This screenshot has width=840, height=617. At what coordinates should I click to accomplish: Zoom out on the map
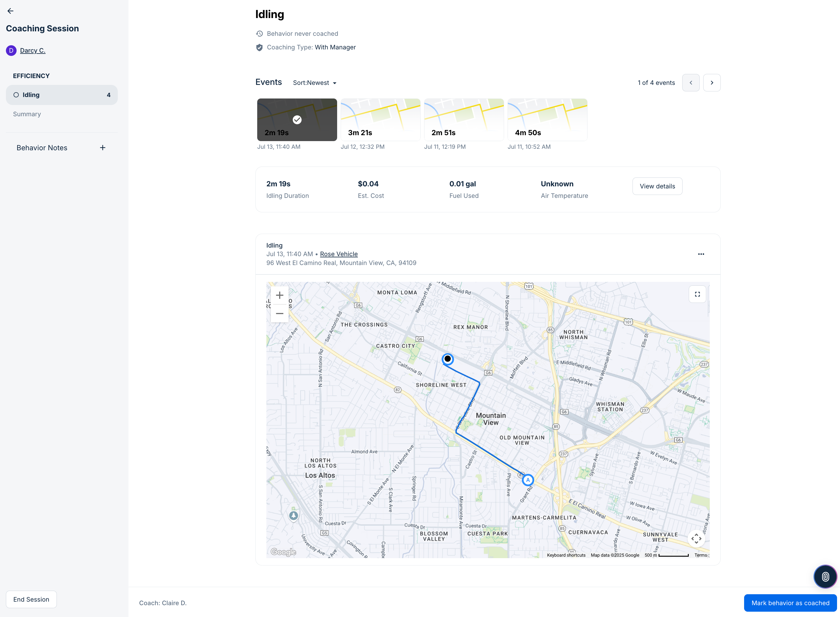279,313
